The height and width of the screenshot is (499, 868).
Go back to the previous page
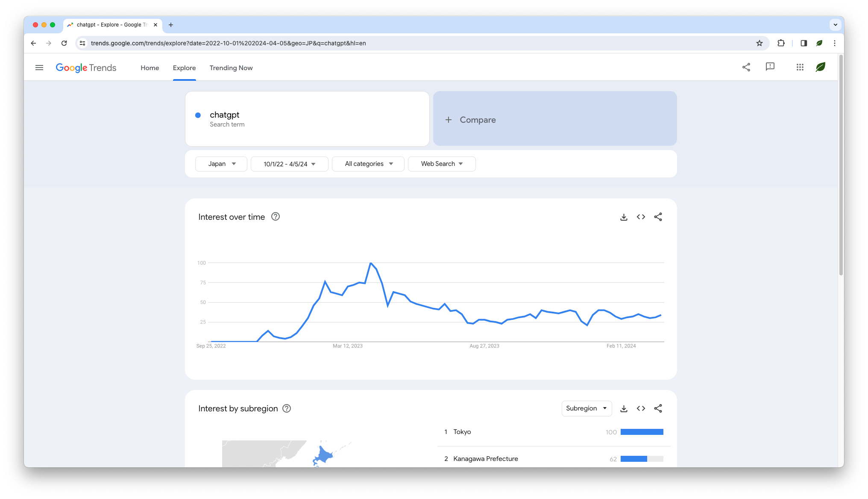[x=33, y=43]
